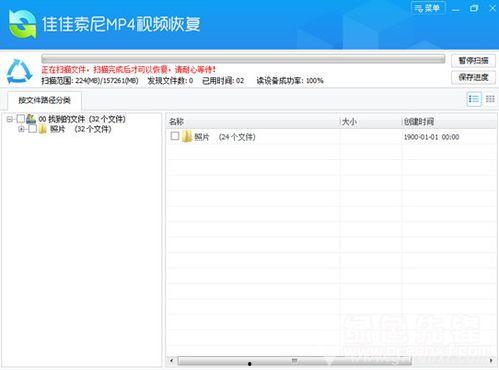The width and height of the screenshot is (499, 370).
Task: Click the 读设备成功率: 100% status text
Action: point(290,81)
